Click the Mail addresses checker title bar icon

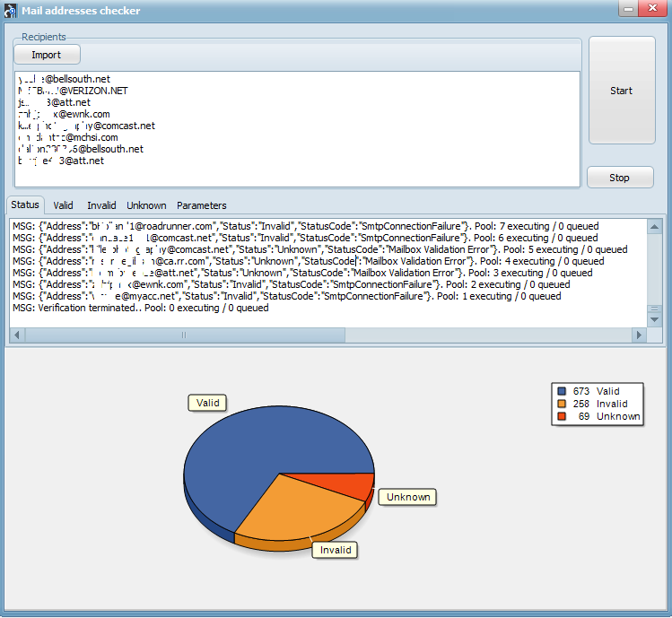pyautogui.click(x=10, y=10)
